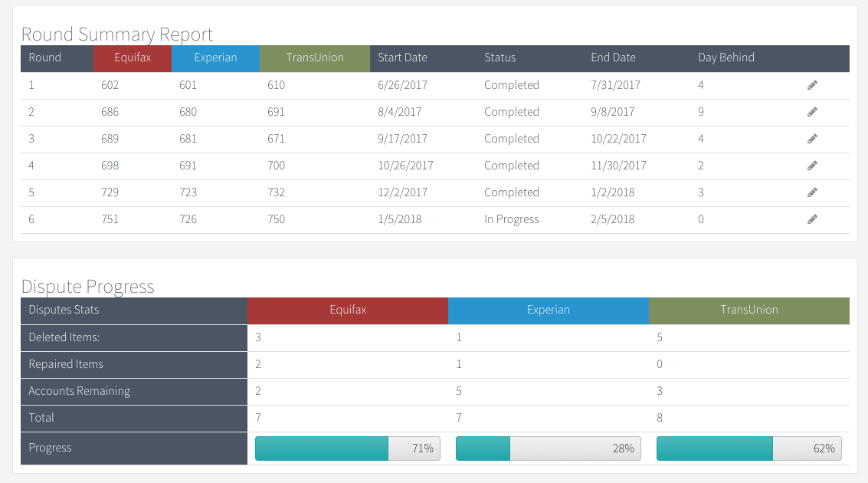Click the Experian header in Round Summary table

click(215, 58)
